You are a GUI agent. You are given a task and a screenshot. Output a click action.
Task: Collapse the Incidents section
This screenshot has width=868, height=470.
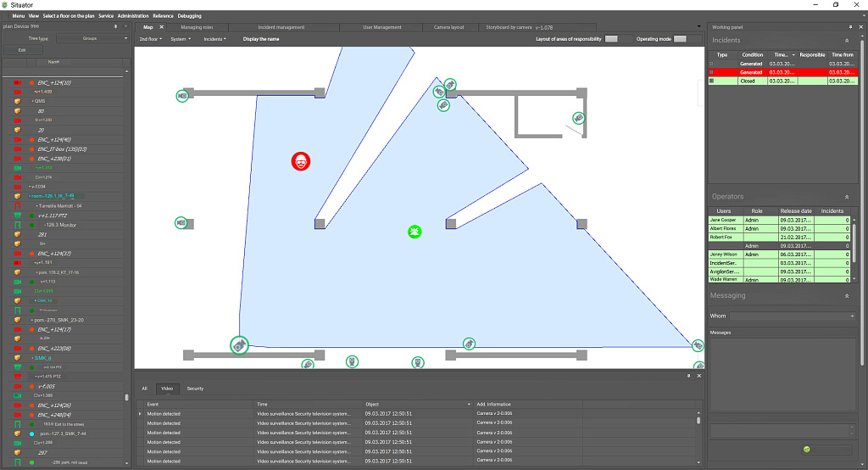coord(847,41)
